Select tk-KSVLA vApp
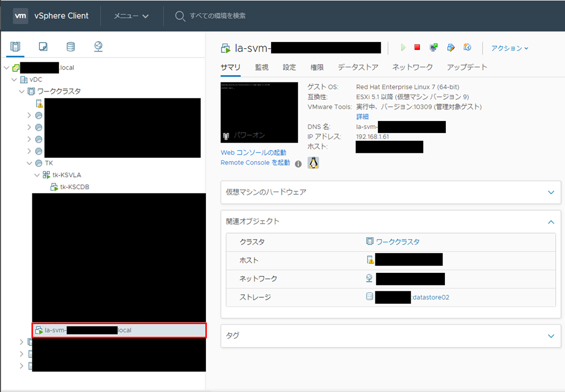Viewport: 565px width, 392px height. 67,175
